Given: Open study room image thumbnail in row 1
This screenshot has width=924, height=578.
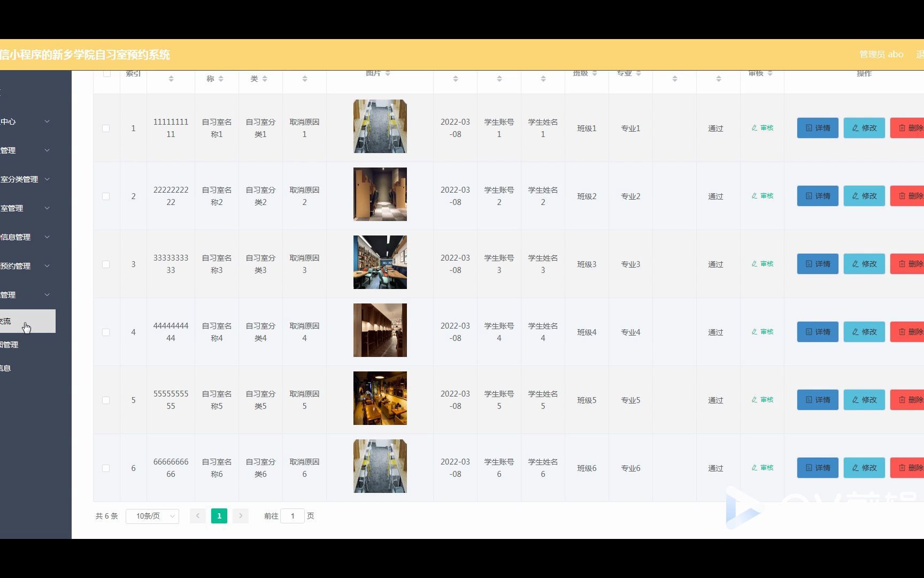Looking at the screenshot, I should click(x=380, y=126).
